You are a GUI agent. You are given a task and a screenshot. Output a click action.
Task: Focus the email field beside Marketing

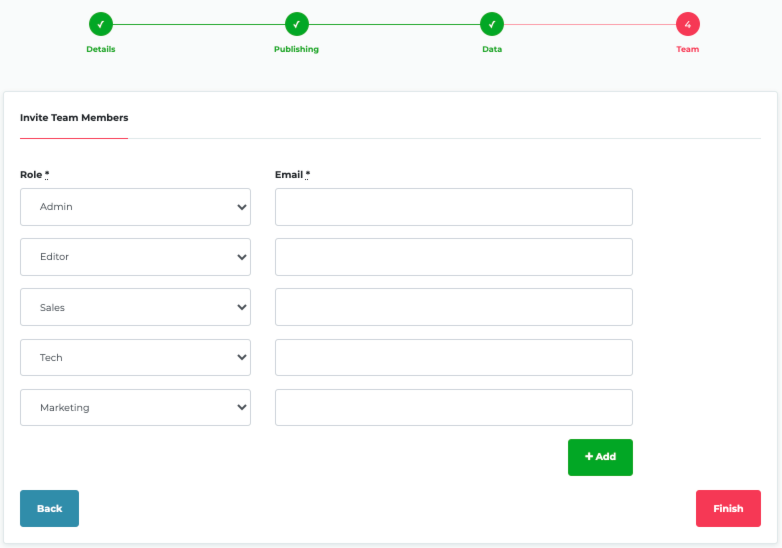click(x=454, y=407)
